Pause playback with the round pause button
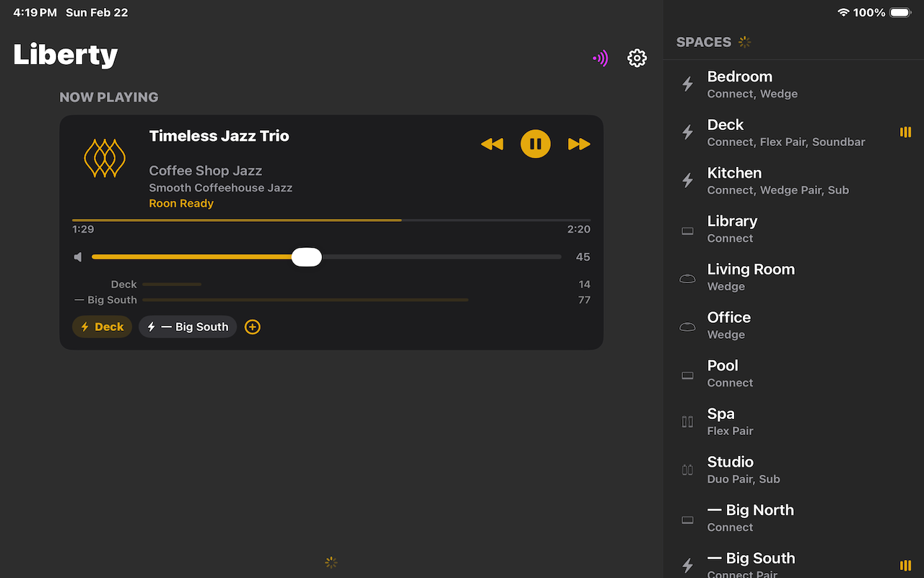Viewport: 924px width, 578px height. click(x=536, y=144)
